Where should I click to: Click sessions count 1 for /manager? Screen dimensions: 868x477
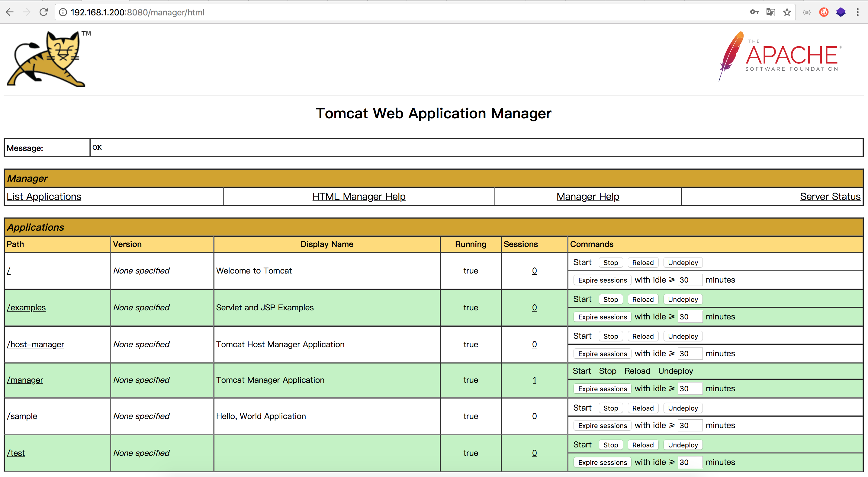tap(534, 380)
